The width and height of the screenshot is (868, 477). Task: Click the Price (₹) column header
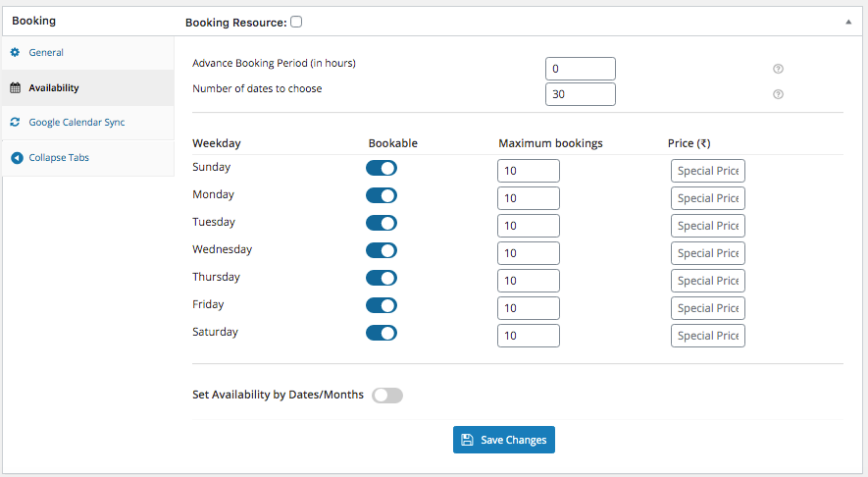(x=689, y=143)
